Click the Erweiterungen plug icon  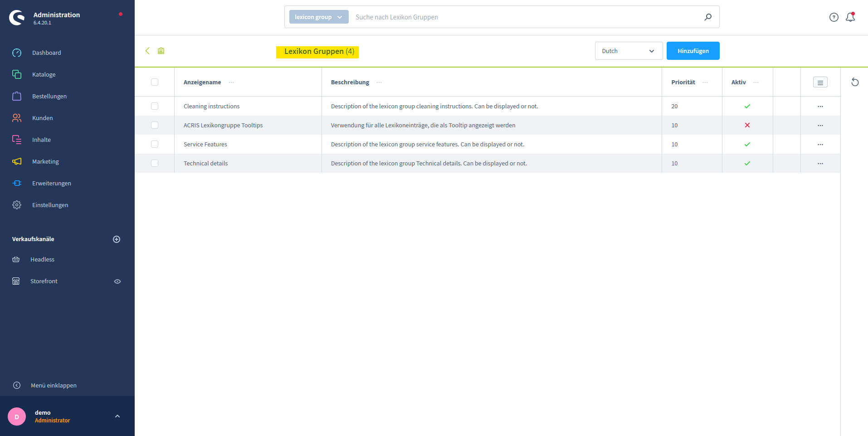point(17,183)
